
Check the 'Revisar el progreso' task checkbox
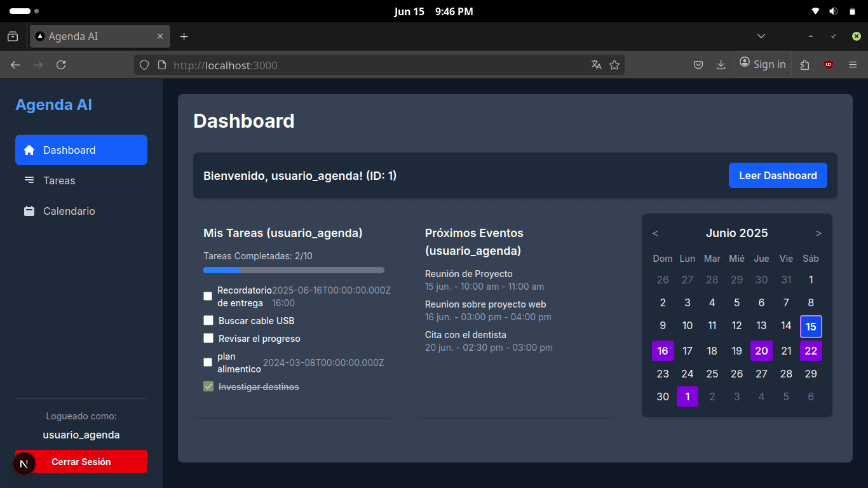tap(208, 338)
